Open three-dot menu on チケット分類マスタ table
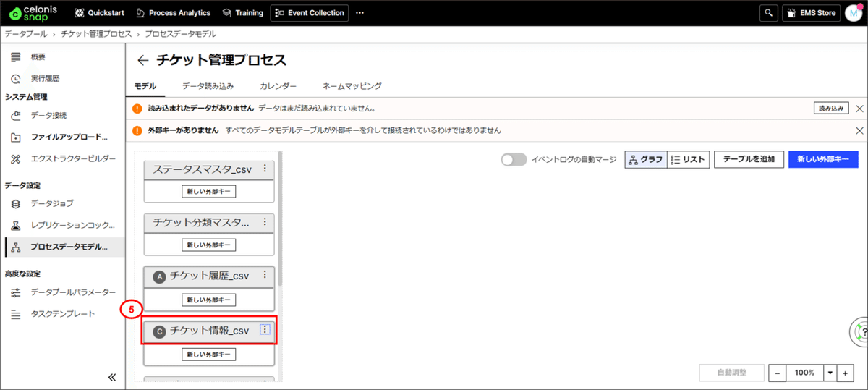Viewport: 868px width, 390px height. [x=265, y=221]
